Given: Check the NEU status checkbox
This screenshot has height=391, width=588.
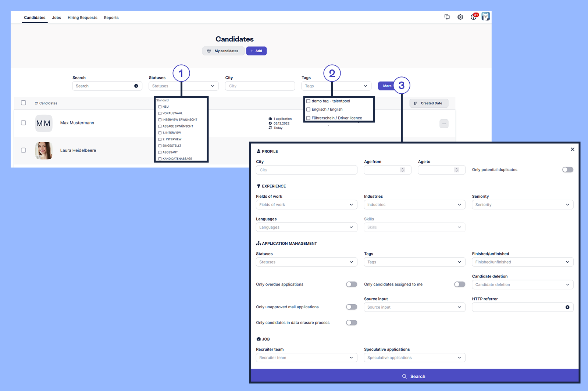Looking at the screenshot, I should click(160, 107).
